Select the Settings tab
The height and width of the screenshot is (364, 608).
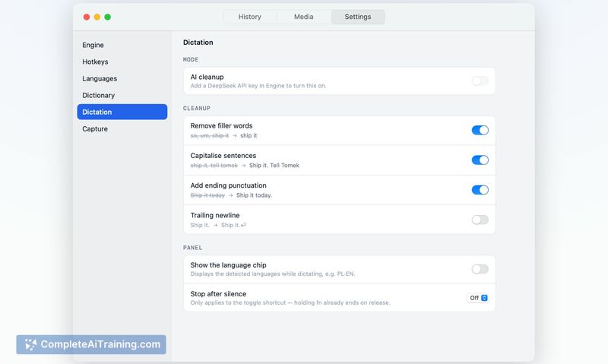(x=358, y=17)
